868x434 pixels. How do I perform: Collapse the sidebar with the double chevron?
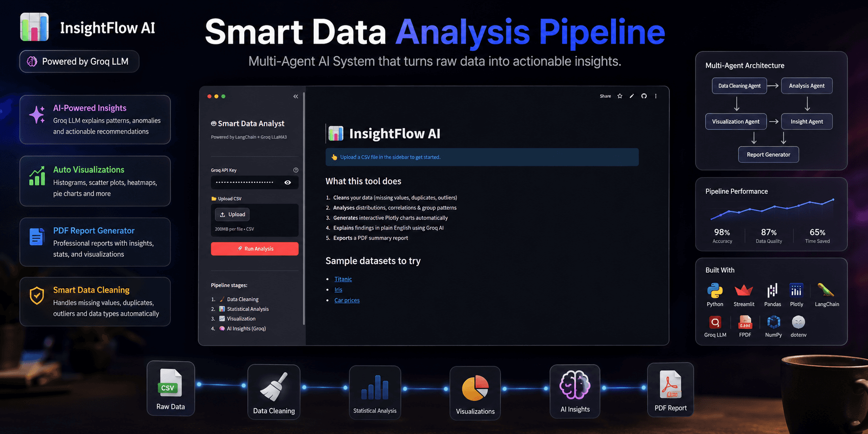pyautogui.click(x=296, y=96)
